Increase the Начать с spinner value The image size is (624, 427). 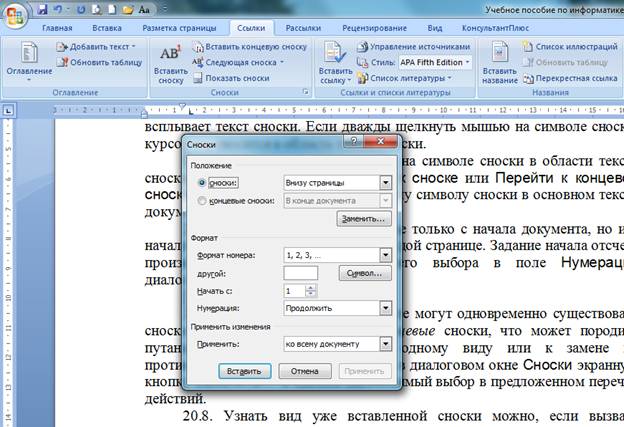pos(311,287)
